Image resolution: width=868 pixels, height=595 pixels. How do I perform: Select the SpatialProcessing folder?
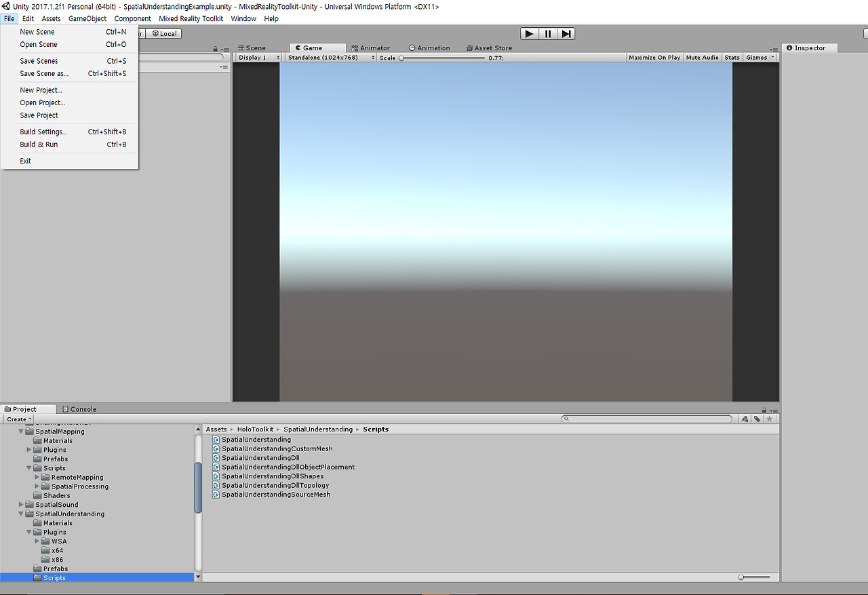click(75, 486)
